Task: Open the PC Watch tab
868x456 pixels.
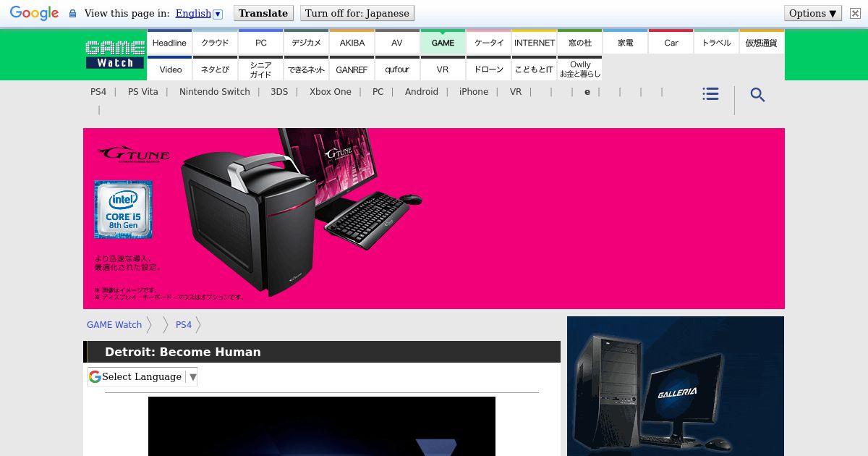Action: point(260,43)
